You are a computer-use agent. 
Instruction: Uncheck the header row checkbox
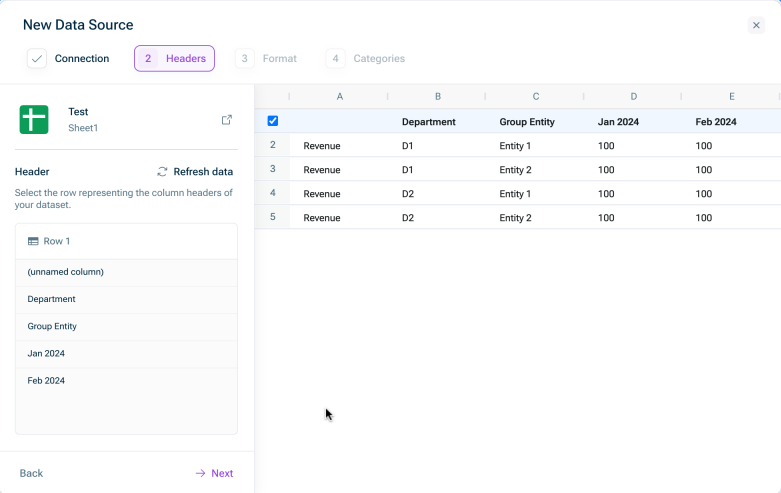click(273, 121)
